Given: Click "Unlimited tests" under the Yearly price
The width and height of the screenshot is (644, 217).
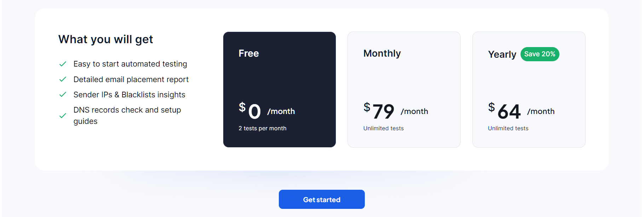Looking at the screenshot, I should pos(508,129).
